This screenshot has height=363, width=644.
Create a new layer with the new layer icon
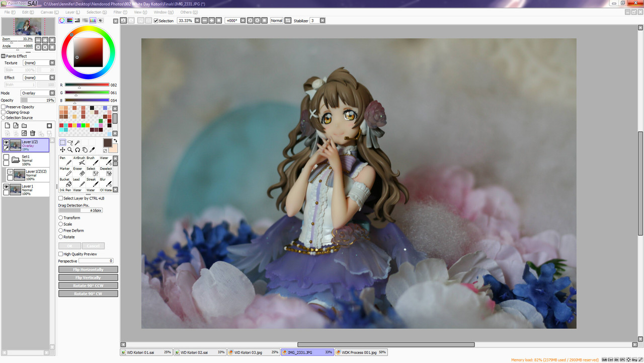pyautogui.click(x=8, y=125)
